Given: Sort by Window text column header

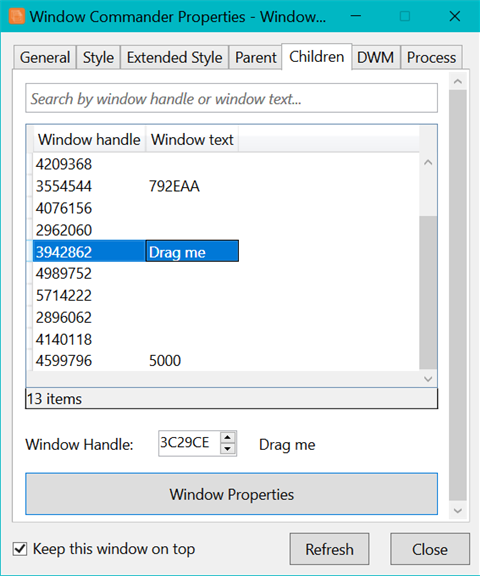Looking at the screenshot, I should [x=192, y=140].
